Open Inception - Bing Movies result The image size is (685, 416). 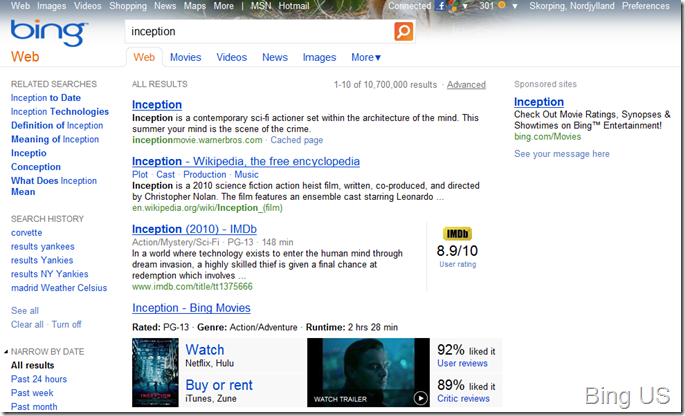coord(191,308)
